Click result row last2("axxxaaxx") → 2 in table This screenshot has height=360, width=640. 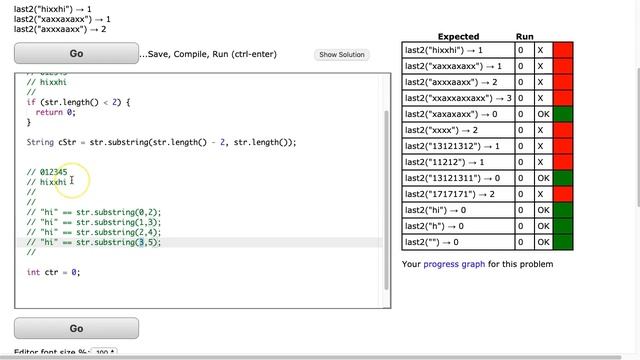tap(487, 82)
